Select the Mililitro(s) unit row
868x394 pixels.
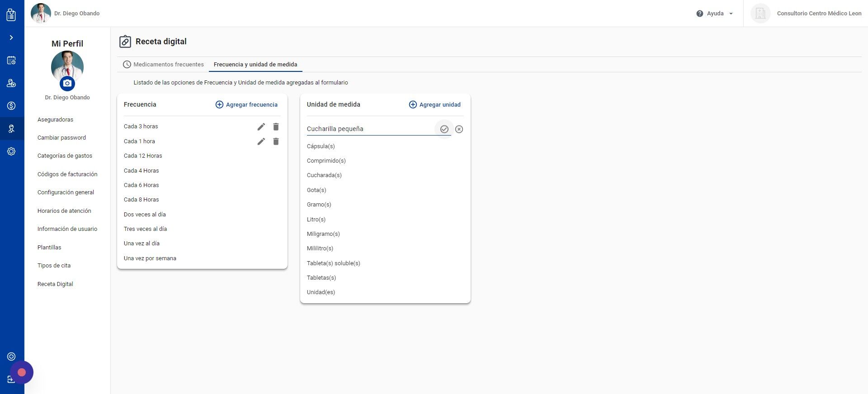click(385, 249)
